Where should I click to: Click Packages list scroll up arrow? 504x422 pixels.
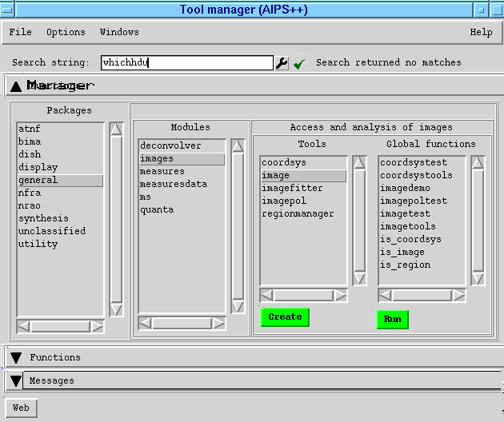click(116, 129)
